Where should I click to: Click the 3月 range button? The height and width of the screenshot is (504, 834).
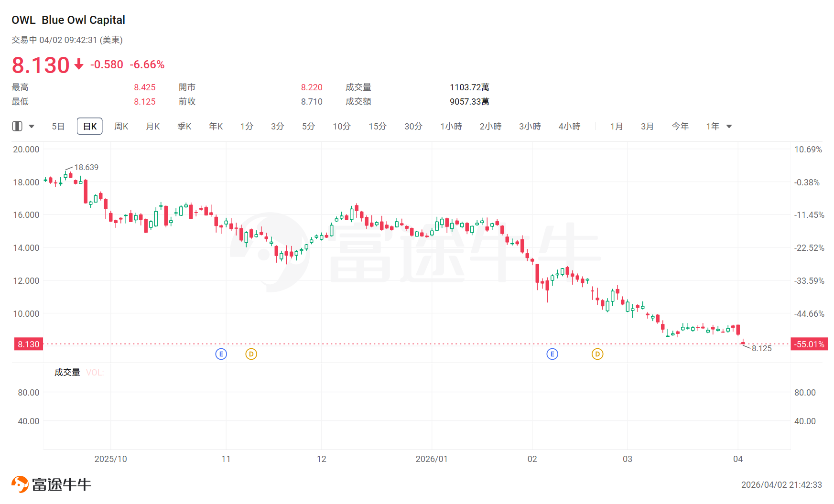[647, 127]
